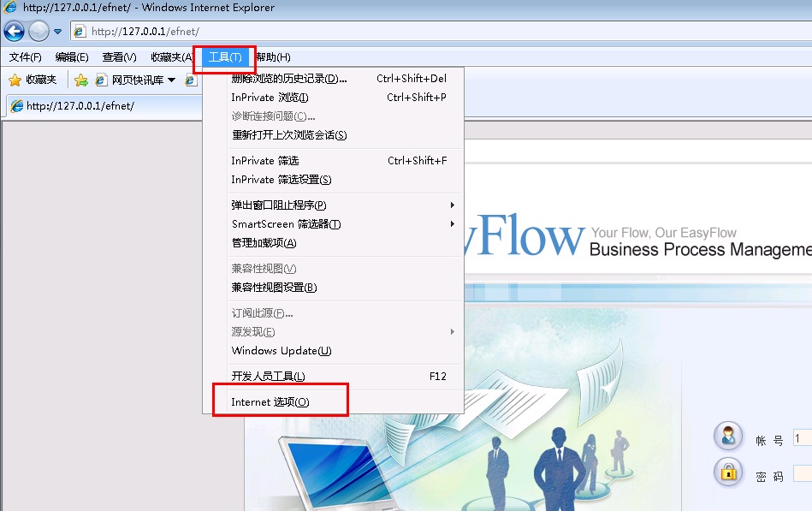Image resolution: width=812 pixels, height=511 pixels.
Task: Click the user avatar icon beside 帐号
Action: coord(728,436)
